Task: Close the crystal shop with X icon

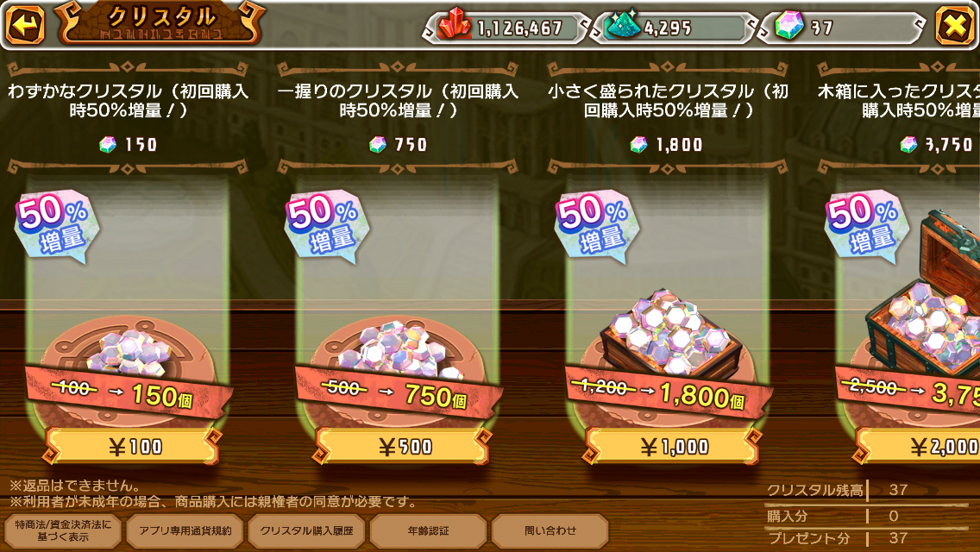Action: point(954,26)
